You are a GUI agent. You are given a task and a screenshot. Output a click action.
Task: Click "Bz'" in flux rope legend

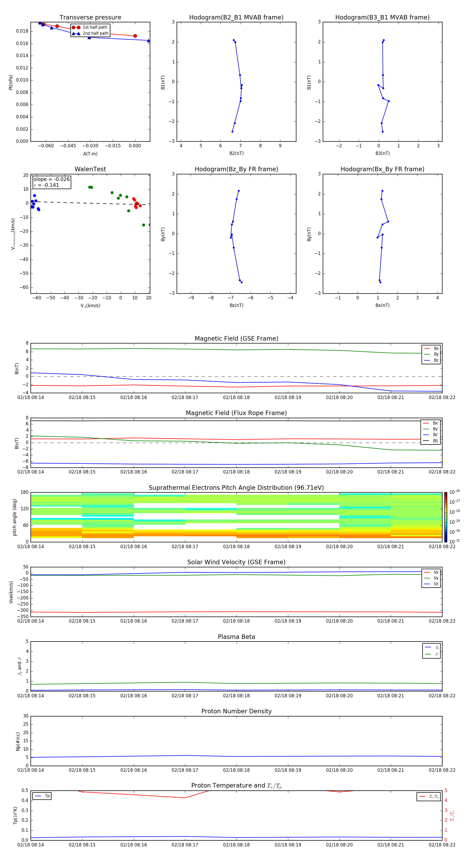point(431,435)
